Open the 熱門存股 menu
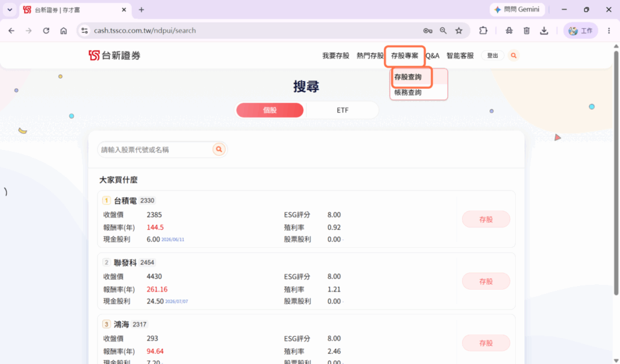620x364 pixels. coord(370,56)
